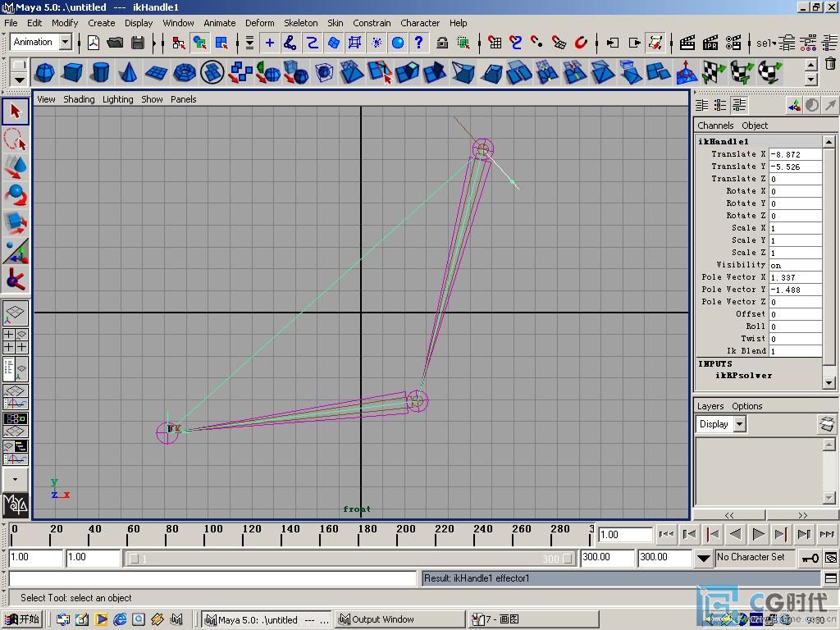
Task: Open Output Window in the taskbar
Action: point(399,620)
